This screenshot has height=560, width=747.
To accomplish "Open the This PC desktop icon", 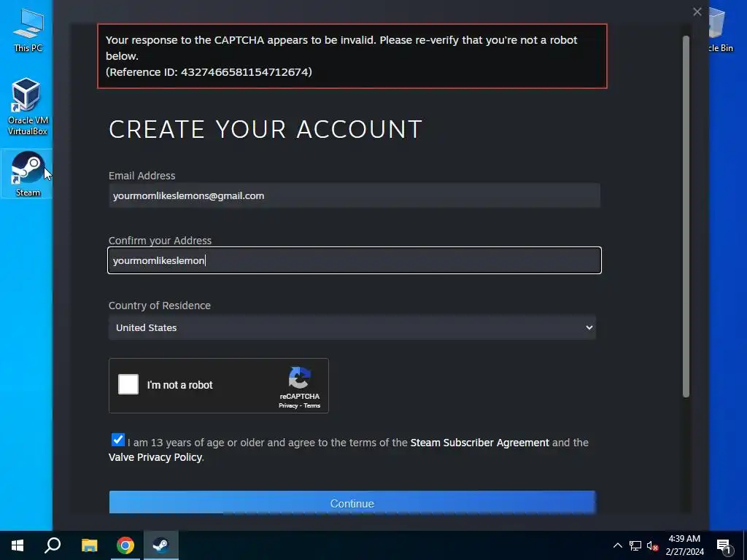I will 28,29.
